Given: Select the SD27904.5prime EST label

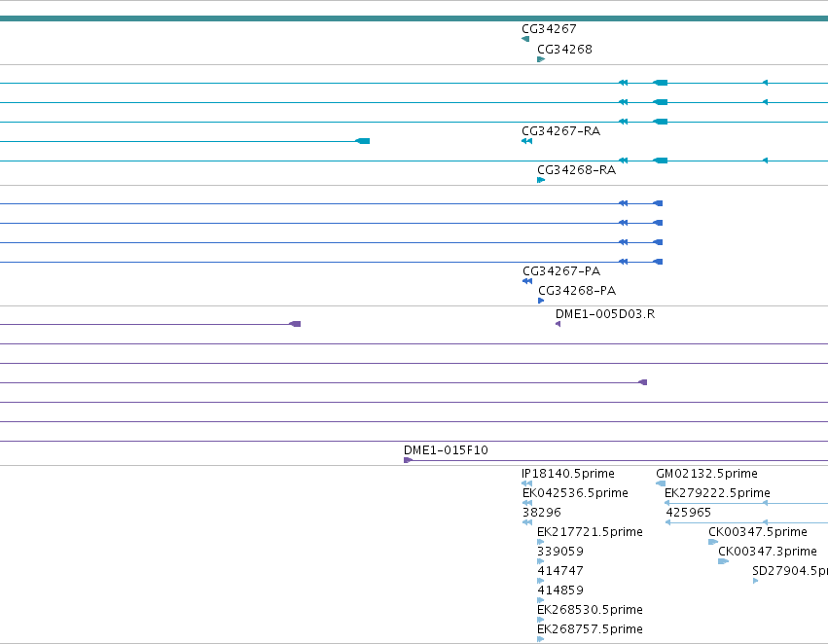Looking at the screenshot, I should point(790,571).
